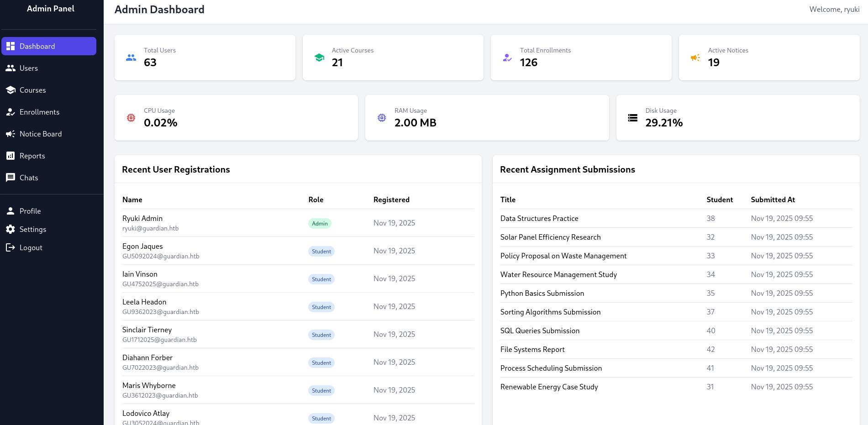Open Reports via the chart icon

11,155
